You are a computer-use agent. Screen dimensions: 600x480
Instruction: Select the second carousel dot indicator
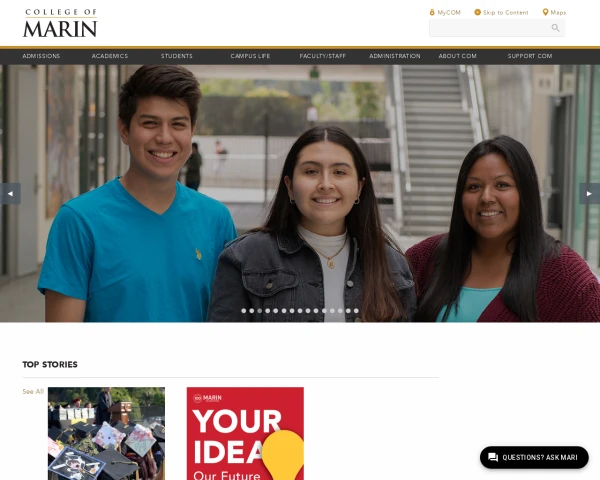252,311
